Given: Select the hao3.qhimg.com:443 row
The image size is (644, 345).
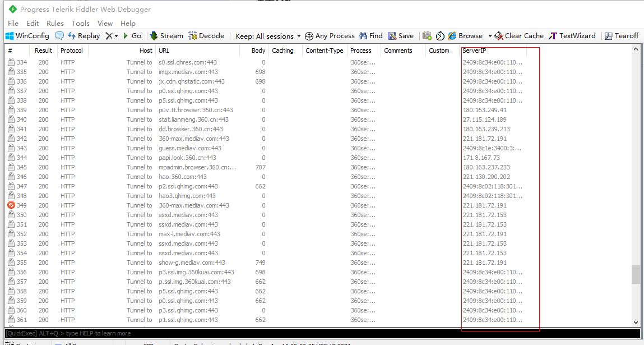Looking at the screenshot, I should coord(265,196).
